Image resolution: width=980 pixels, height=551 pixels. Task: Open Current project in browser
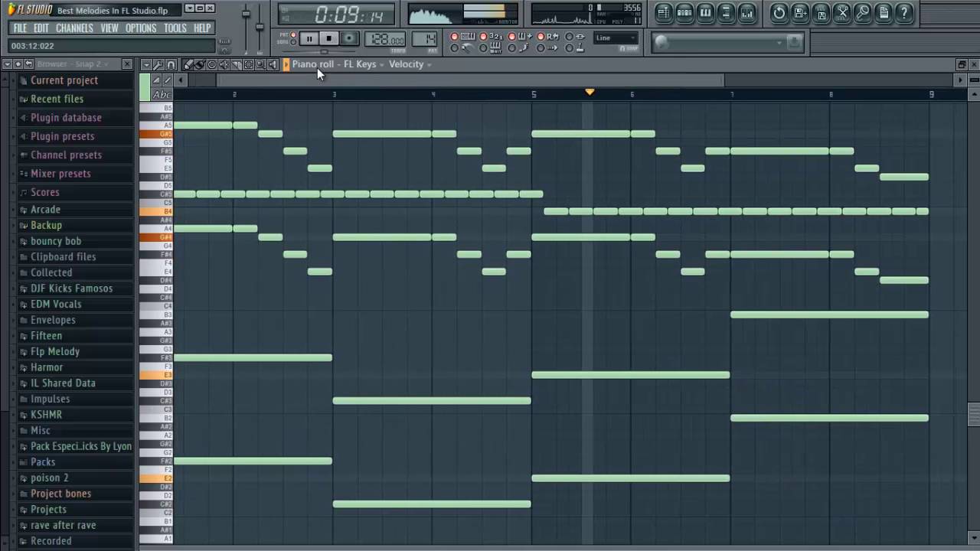[64, 80]
